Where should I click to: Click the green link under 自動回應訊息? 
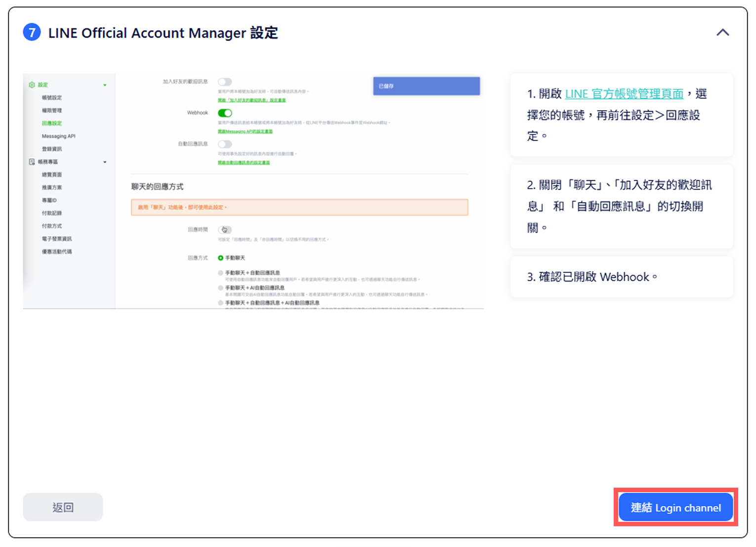[244, 163]
